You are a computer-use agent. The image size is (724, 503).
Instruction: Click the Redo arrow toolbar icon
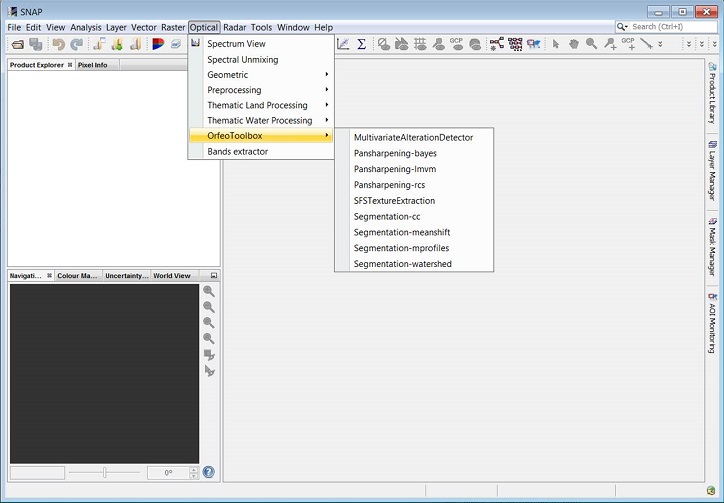point(76,44)
